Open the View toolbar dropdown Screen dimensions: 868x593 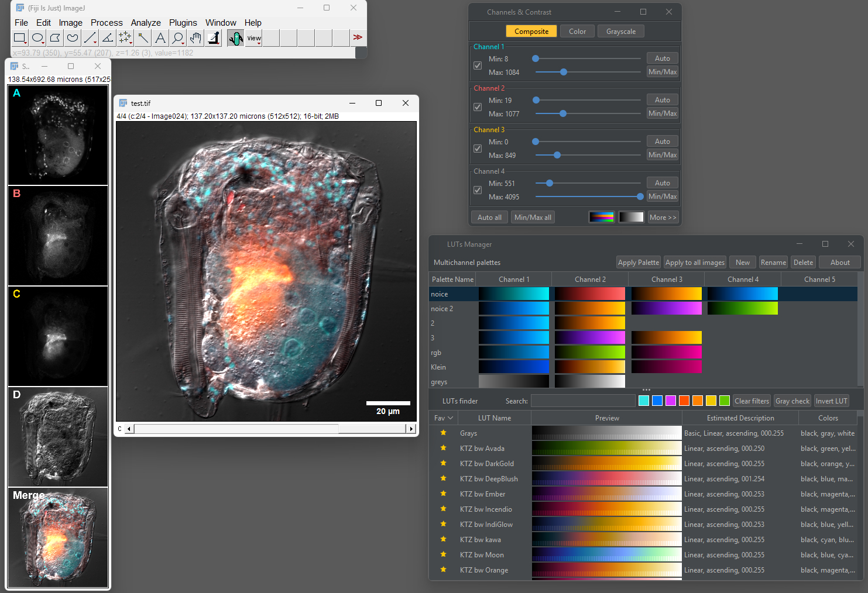click(253, 38)
